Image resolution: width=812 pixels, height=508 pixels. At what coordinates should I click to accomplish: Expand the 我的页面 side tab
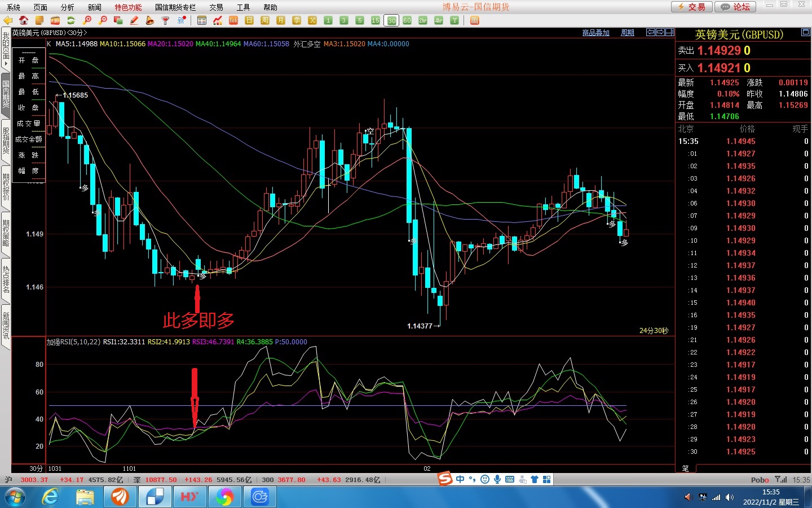coord(6,49)
